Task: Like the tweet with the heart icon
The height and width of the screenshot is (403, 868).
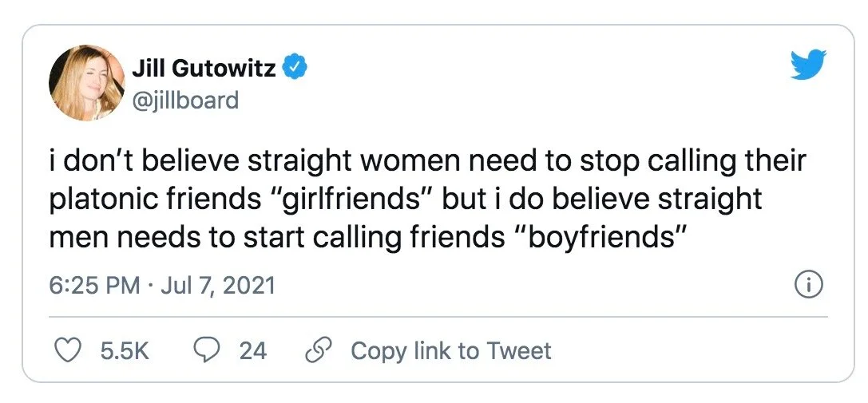Action: click(x=69, y=351)
